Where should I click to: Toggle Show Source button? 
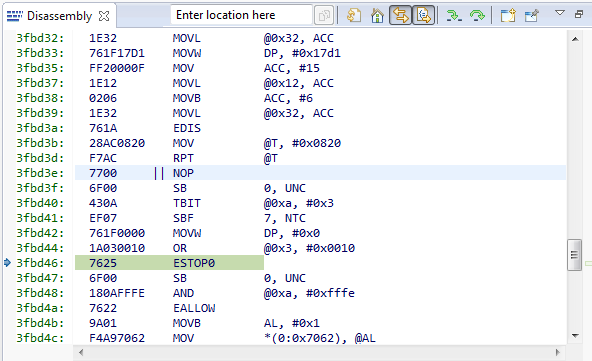[424, 15]
